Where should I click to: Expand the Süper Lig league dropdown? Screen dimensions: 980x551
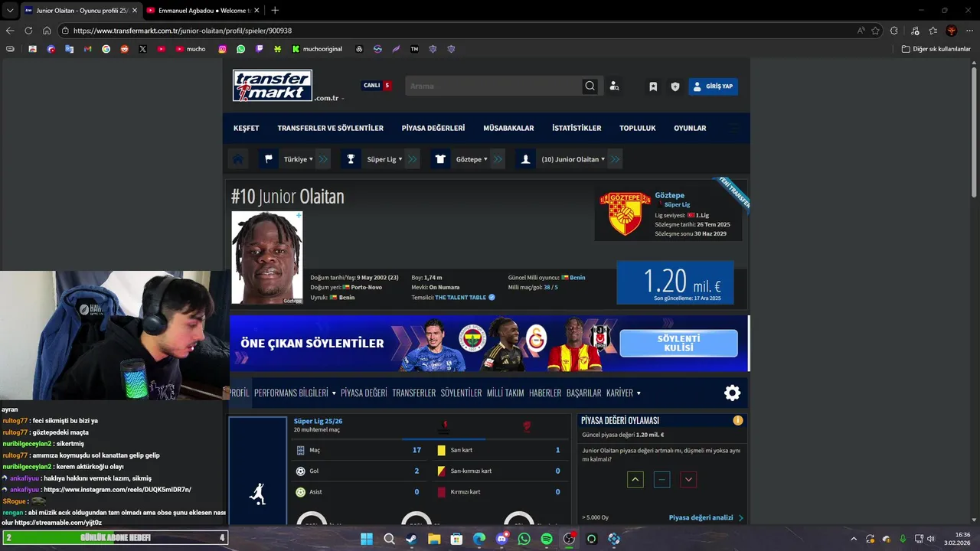pos(384,159)
